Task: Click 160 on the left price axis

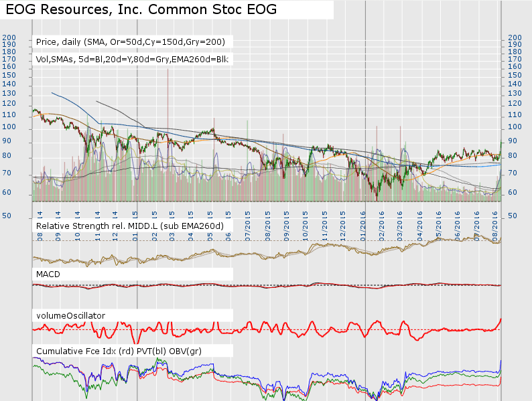Action: (9, 66)
